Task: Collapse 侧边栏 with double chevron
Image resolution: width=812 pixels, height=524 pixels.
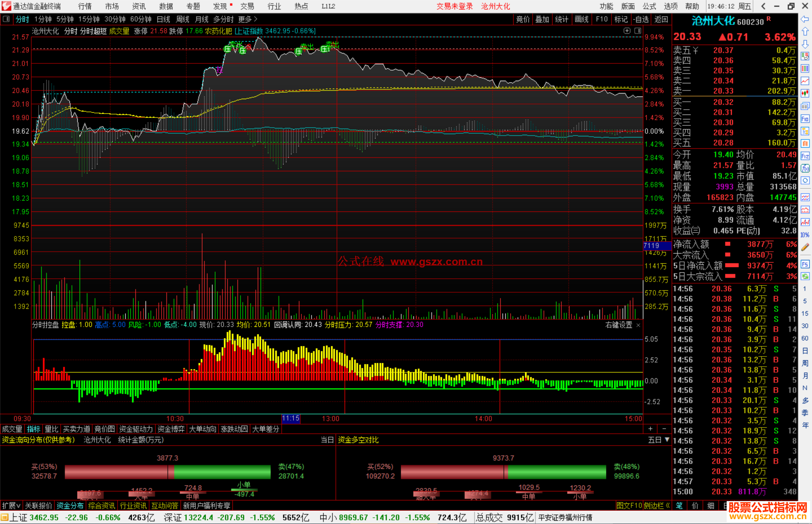Action: (657, 506)
